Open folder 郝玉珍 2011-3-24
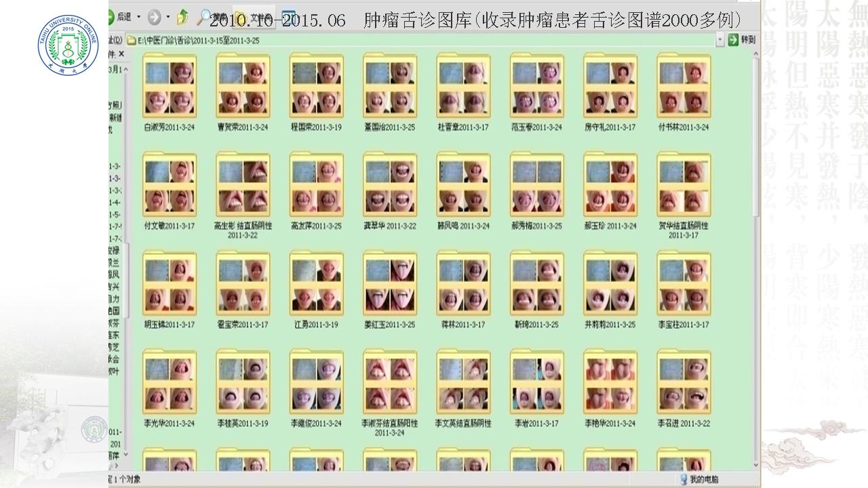Viewport: 868px width, 488px height. point(610,186)
